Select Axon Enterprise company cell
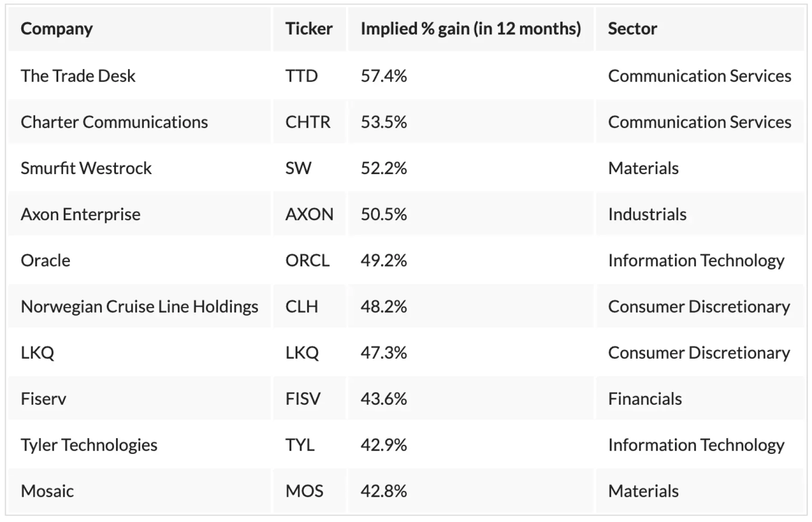This screenshot has height=522, width=812. coord(81,214)
